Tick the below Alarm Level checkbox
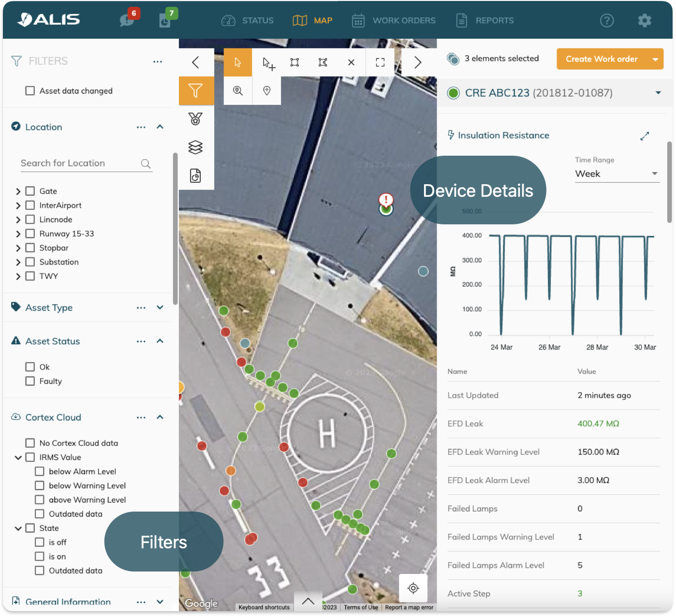The width and height of the screenshot is (676, 616). 40,471
